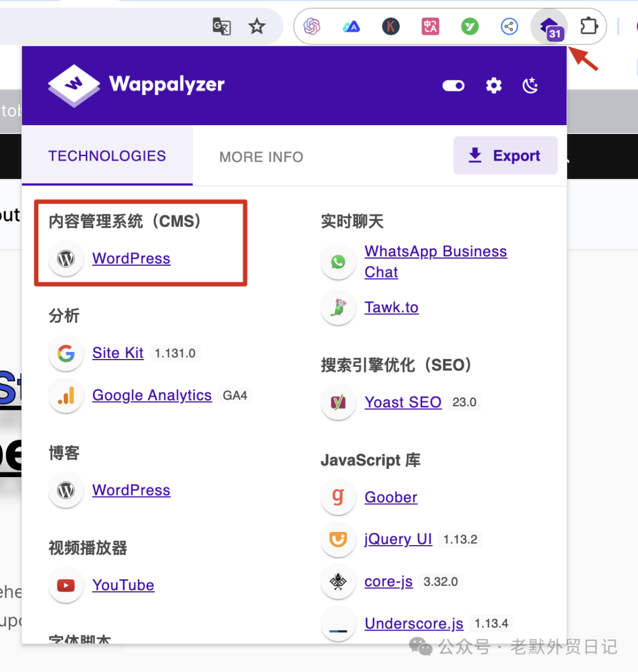This screenshot has height=672, width=638.
Task: Open the blue triangle 'A' extension icon
Action: (x=351, y=27)
